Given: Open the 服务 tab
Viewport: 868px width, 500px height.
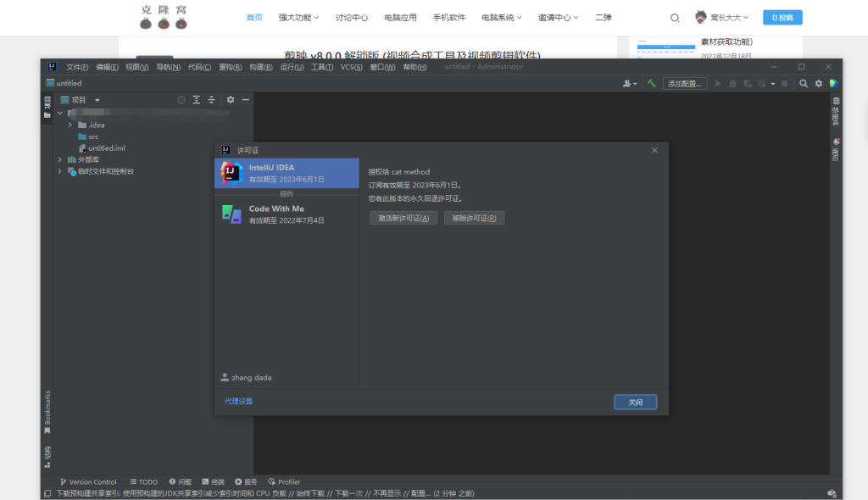Looking at the screenshot, I should [246, 482].
